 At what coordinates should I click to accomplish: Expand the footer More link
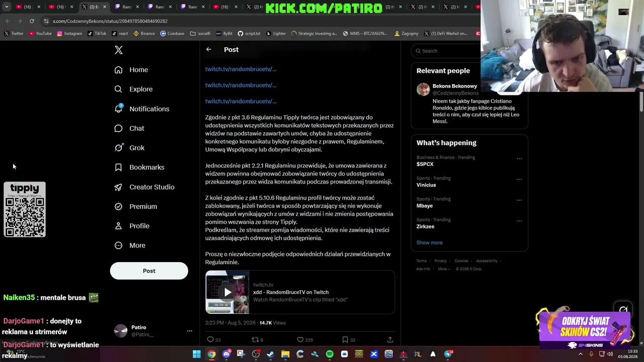tap(444, 269)
